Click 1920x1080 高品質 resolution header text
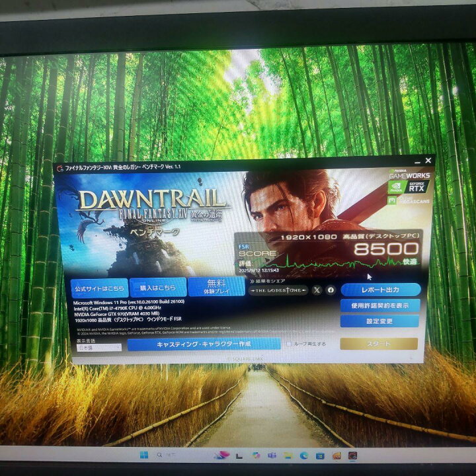The height and width of the screenshot is (476, 476). [x=350, y=236]
